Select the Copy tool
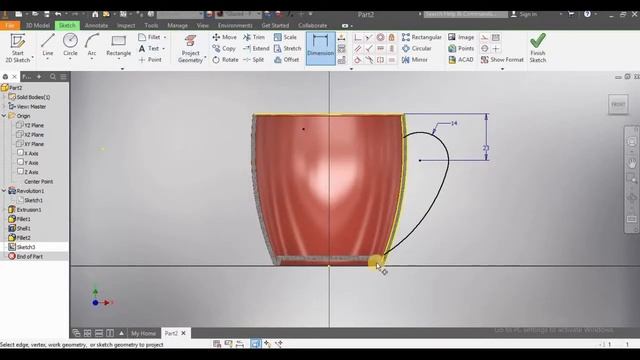 (x=224, y=49)
